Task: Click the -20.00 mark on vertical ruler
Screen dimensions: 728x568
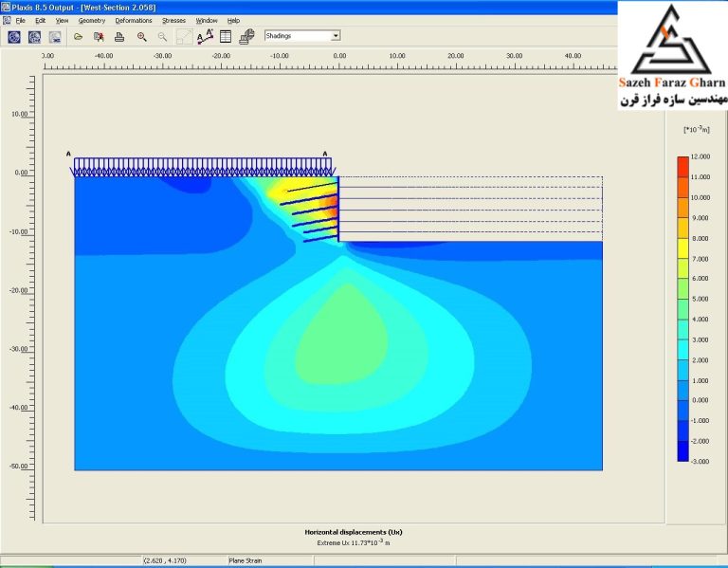Action: tap(19, 290)
